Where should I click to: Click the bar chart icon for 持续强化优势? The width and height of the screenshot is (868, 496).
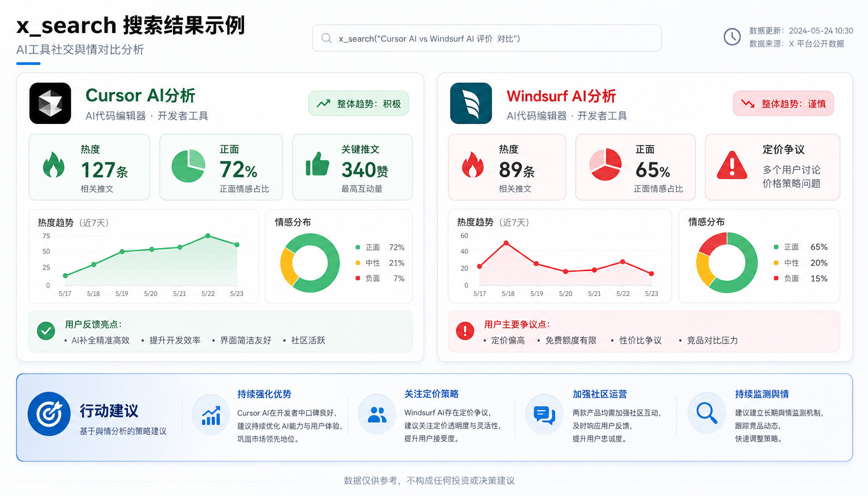coord(211,415)
